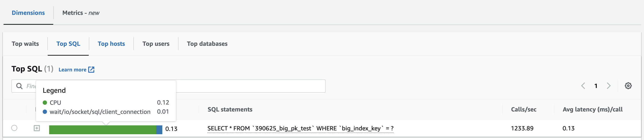
Task: Click the green CPU load bar segment
Action: click(103, 130)
